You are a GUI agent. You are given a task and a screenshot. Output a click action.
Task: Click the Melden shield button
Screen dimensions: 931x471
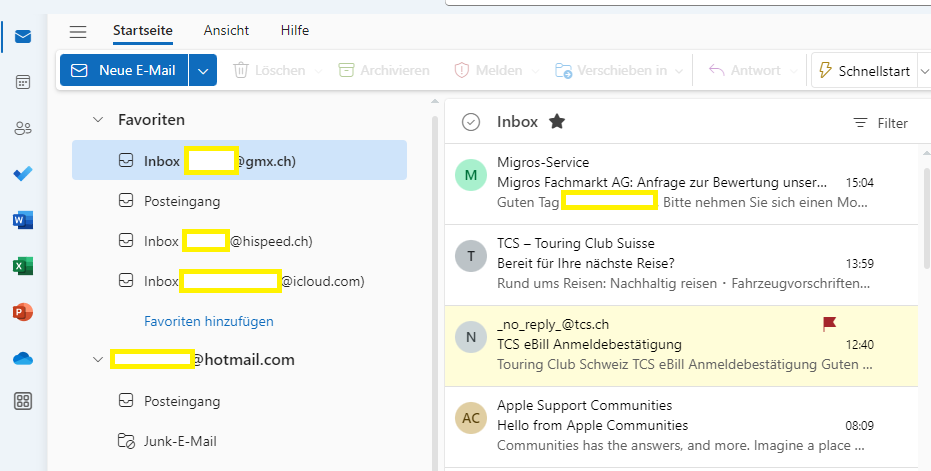[x=490, y=70]
